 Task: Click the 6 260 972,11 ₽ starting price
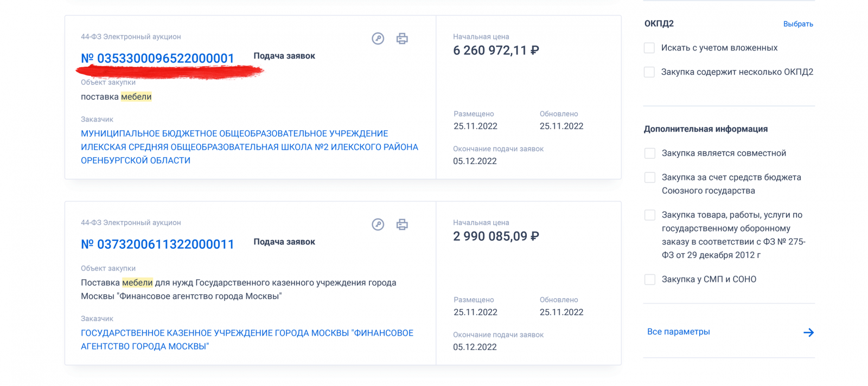[496, 50]
